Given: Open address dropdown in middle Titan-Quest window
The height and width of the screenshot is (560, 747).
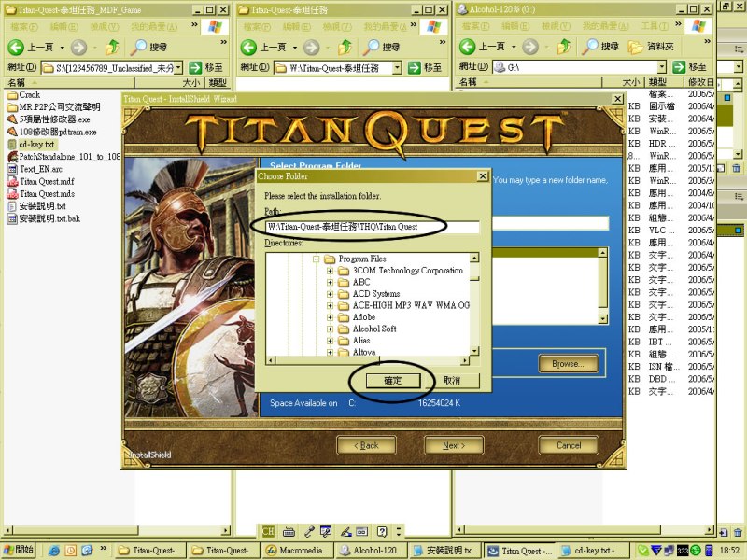Looking at the screenshot, I should 397,68.
